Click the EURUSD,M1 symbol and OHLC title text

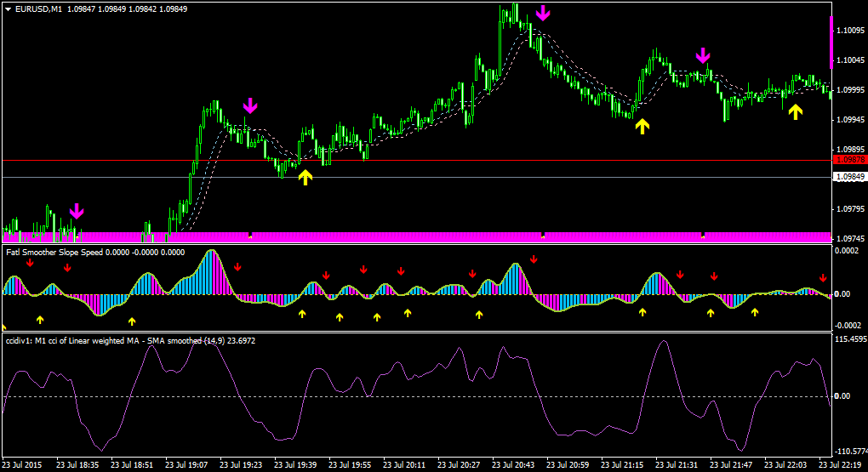pyautogui.click(x=101, y=9)
